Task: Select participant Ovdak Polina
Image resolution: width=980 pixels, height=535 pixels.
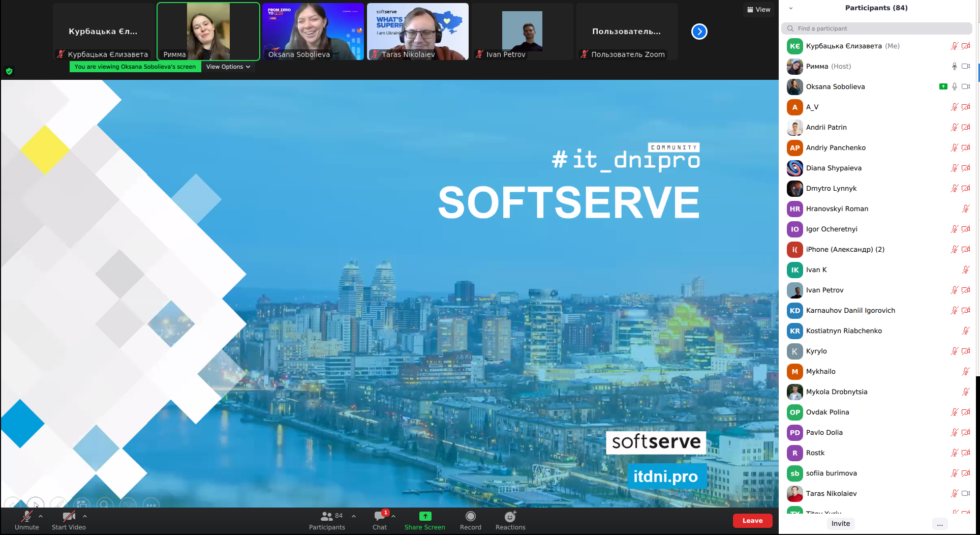Action: (878, 412)
